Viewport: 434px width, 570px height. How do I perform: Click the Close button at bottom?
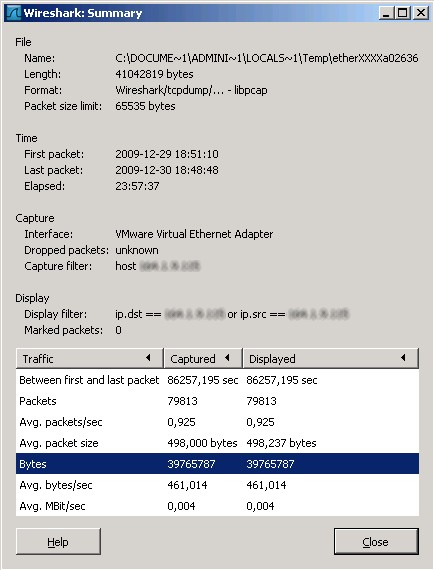[376, 542]
